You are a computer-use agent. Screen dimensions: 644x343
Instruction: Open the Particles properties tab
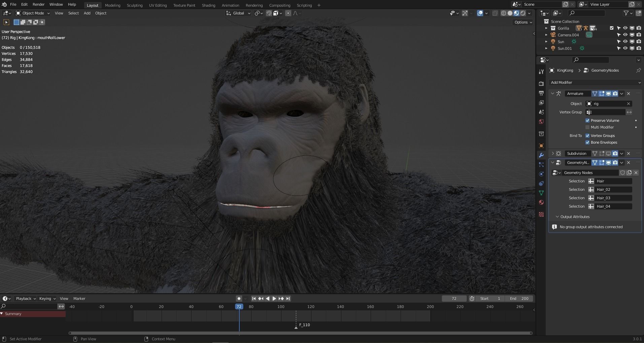click(x=541, y=165)
